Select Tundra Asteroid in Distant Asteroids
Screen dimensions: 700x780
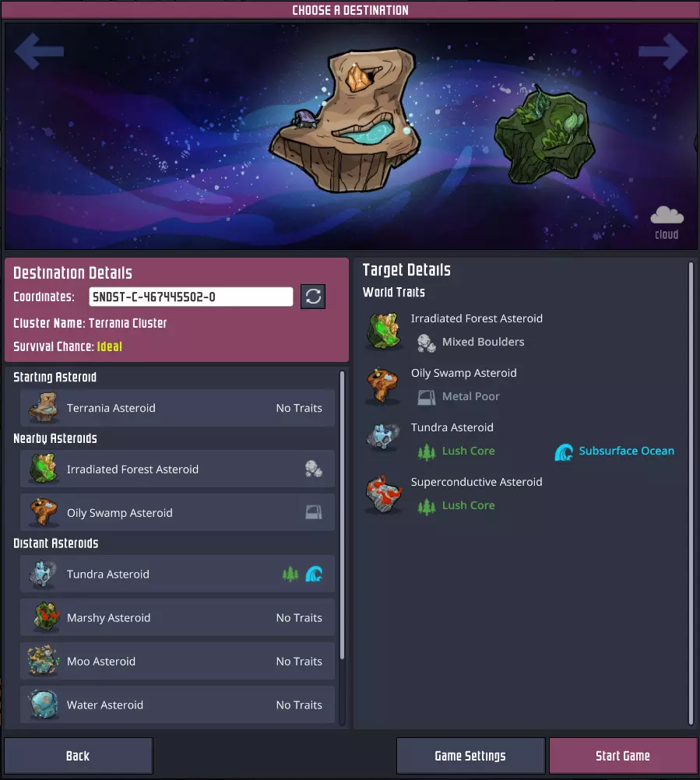pyautogui.click(x=177, y=574)
